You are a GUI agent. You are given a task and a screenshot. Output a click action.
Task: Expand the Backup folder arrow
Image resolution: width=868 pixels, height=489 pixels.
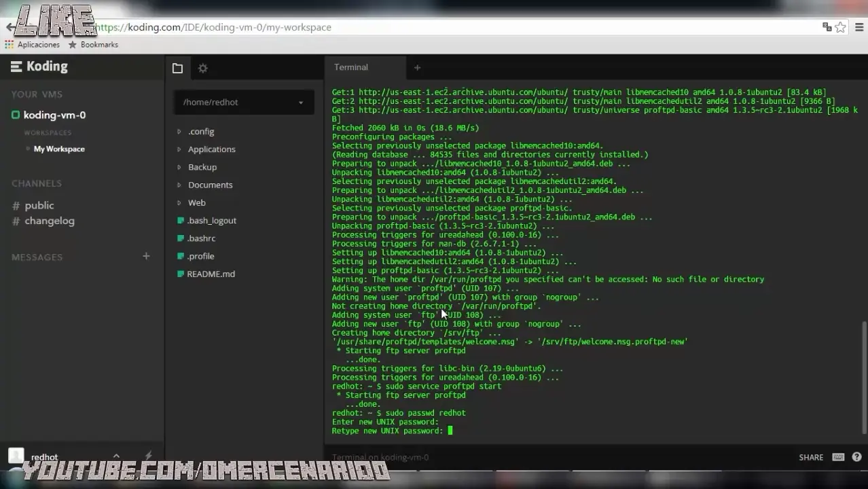tap(179, 167)
